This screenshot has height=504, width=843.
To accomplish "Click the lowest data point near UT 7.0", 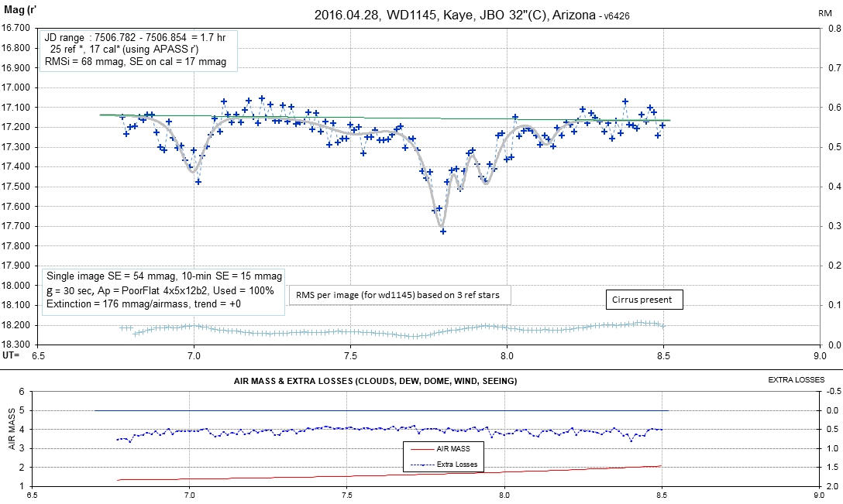I will click(198, 182).
